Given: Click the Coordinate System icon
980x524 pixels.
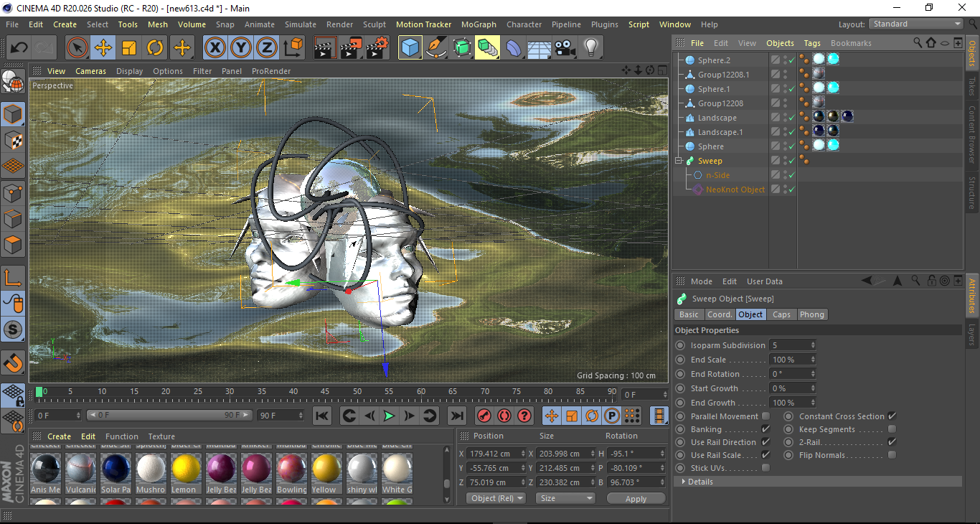Looking at the screenshot, I should point(293,48).
